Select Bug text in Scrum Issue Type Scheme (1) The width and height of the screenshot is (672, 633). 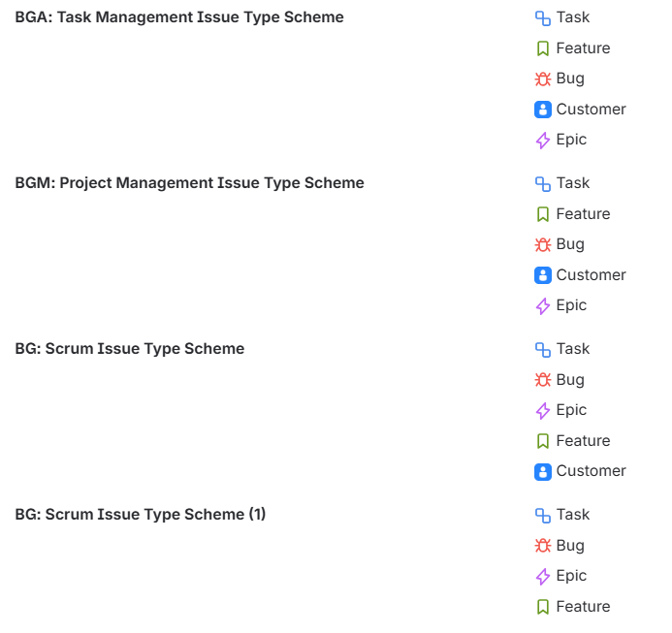coord(570,547)
